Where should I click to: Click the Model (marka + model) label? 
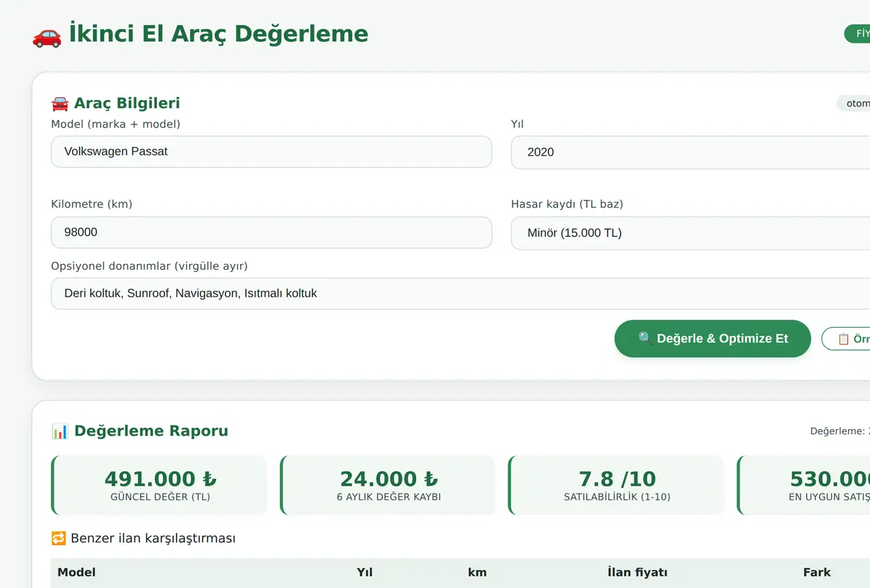pyautogui.click(x=116, y=124)
